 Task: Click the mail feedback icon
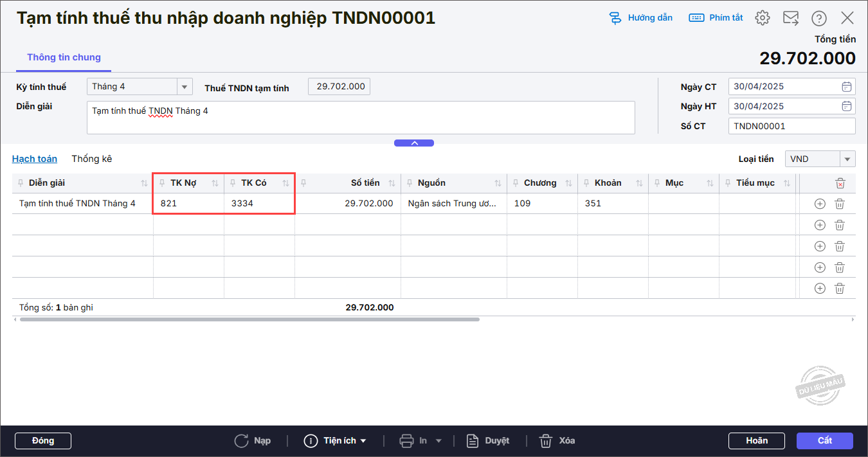pyautogui.click(x=791, y=18)
